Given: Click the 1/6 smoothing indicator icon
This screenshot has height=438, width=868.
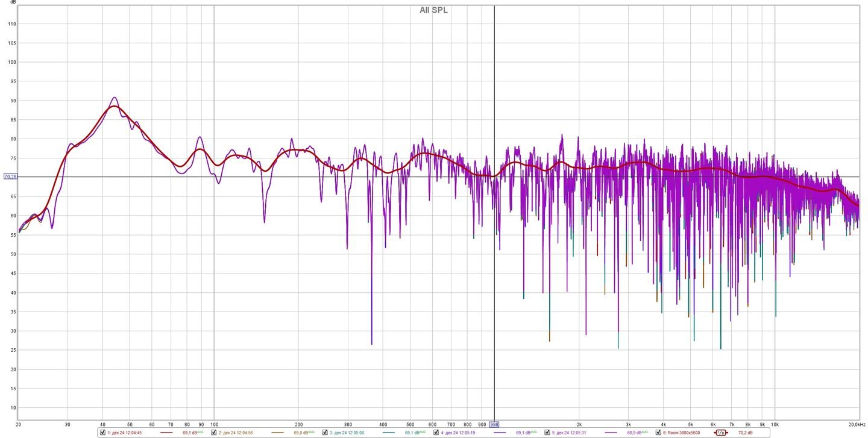Looking at the screenshot, I should [720, 433].
